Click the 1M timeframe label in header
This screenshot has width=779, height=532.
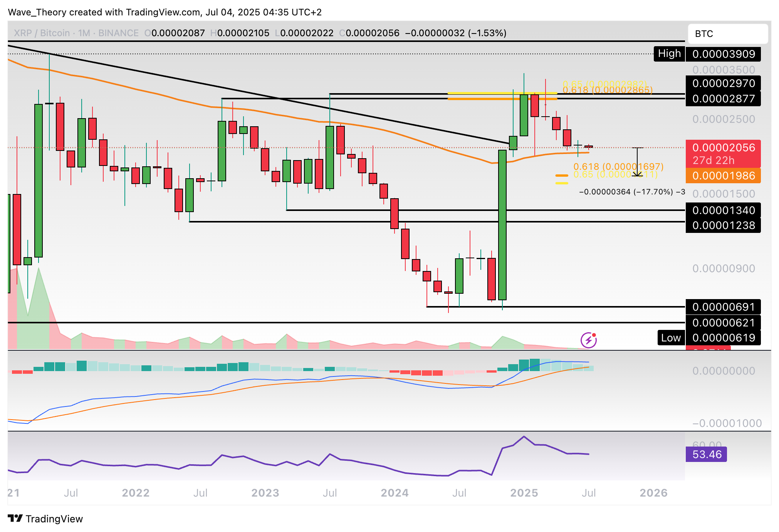pos(84,33)
